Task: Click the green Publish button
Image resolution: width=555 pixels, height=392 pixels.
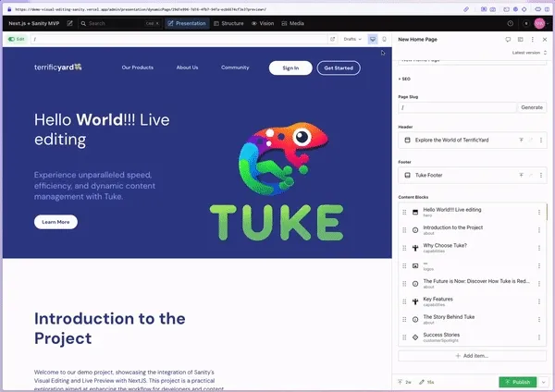Action: tap(516, 381)
